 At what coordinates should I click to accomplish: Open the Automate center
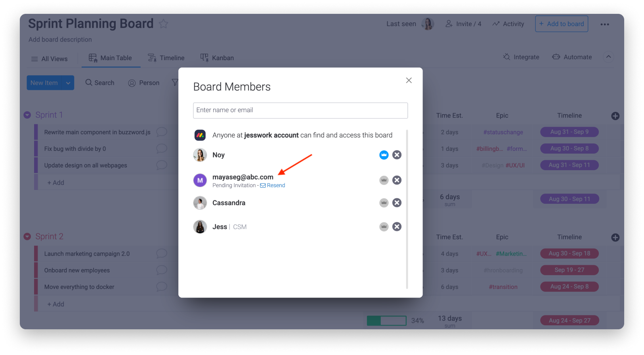(572, 57)
